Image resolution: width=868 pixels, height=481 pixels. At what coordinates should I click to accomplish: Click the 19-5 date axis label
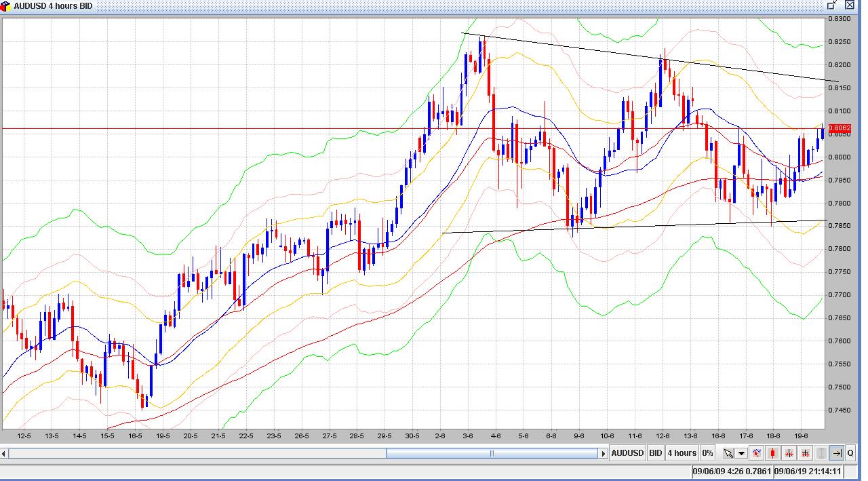click(163, 436)
